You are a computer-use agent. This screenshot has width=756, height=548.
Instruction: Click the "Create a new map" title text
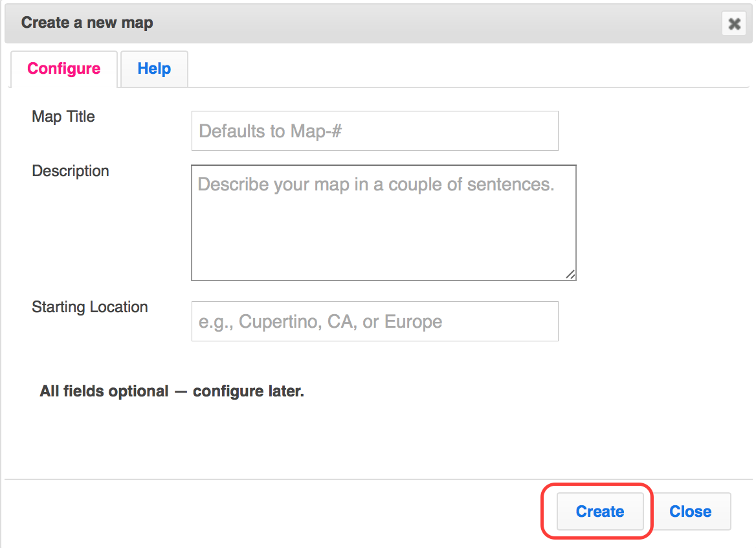[87, 23]
